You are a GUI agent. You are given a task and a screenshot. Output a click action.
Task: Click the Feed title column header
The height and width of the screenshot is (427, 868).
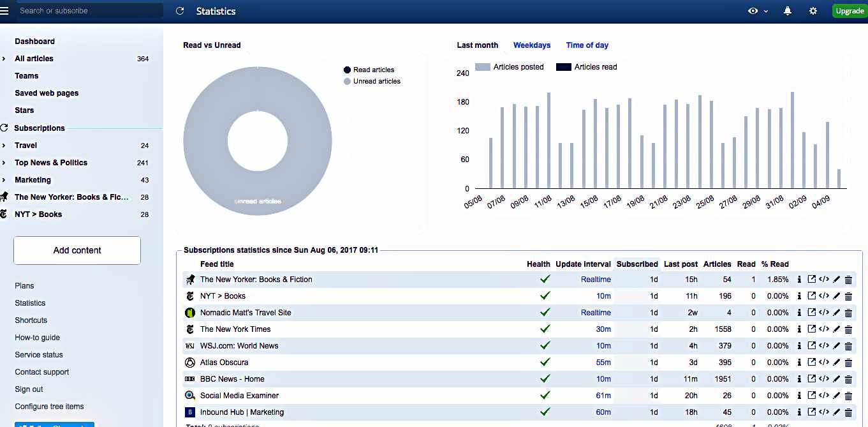pos(217,264)
